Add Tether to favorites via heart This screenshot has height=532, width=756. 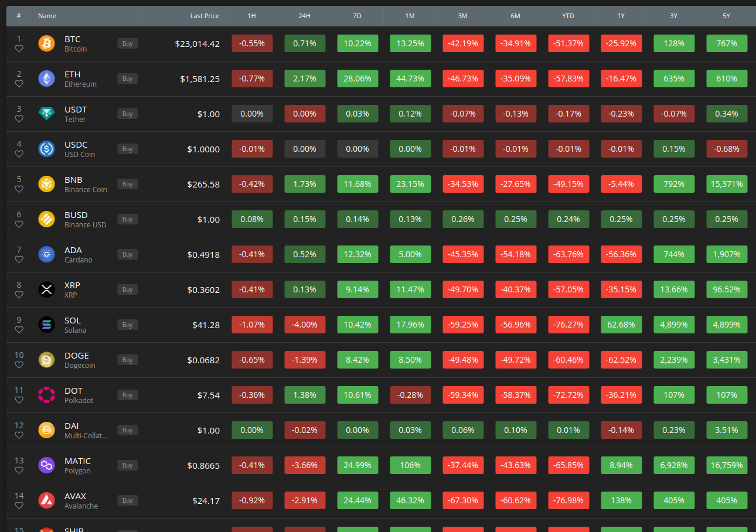tap(19, 119)
